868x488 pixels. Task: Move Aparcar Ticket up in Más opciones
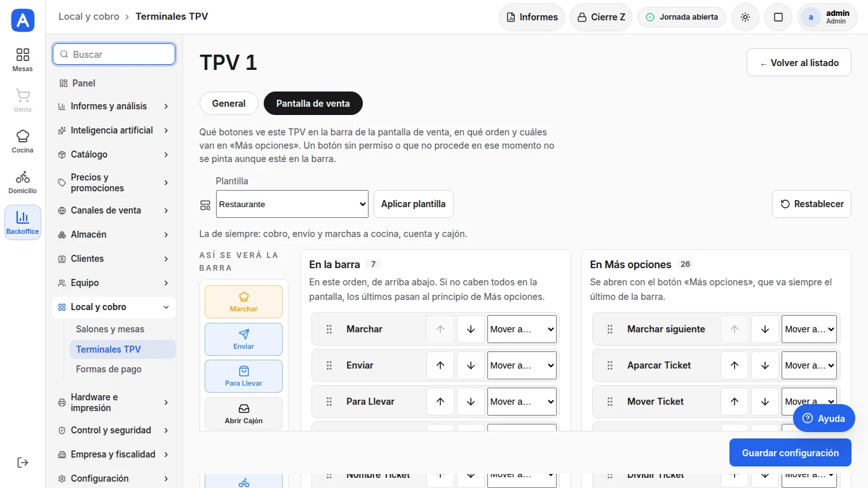click(x=735, y=365)
